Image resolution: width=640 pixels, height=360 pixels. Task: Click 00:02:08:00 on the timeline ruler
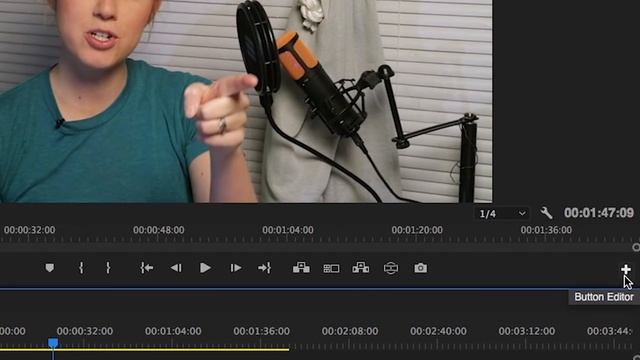pos(350,331)
